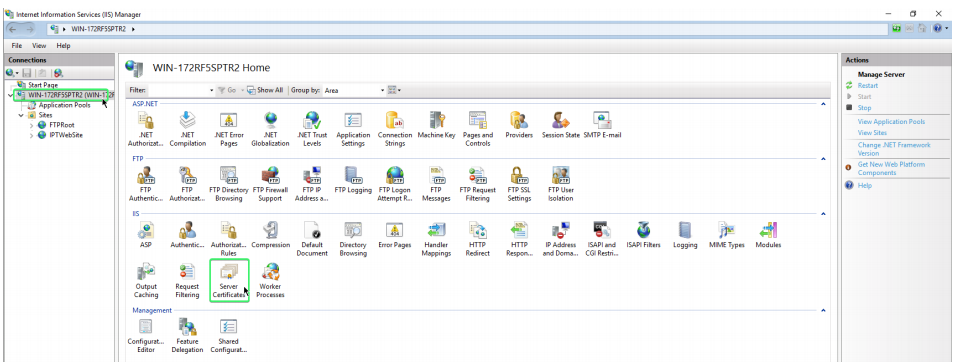Click View Sites link
963x364 pixels.
872,133
